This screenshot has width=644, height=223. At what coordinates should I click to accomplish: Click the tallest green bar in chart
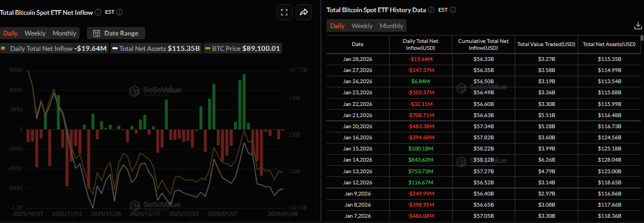244,101
